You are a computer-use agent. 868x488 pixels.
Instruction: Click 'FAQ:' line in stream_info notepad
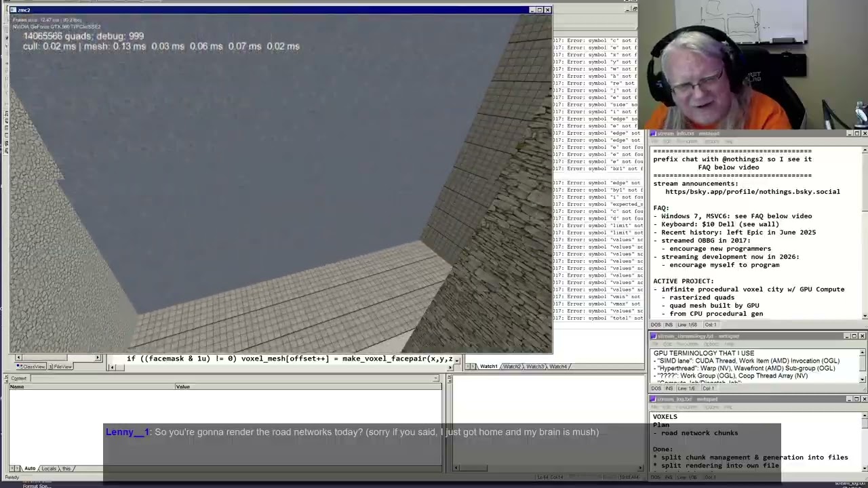661,208
